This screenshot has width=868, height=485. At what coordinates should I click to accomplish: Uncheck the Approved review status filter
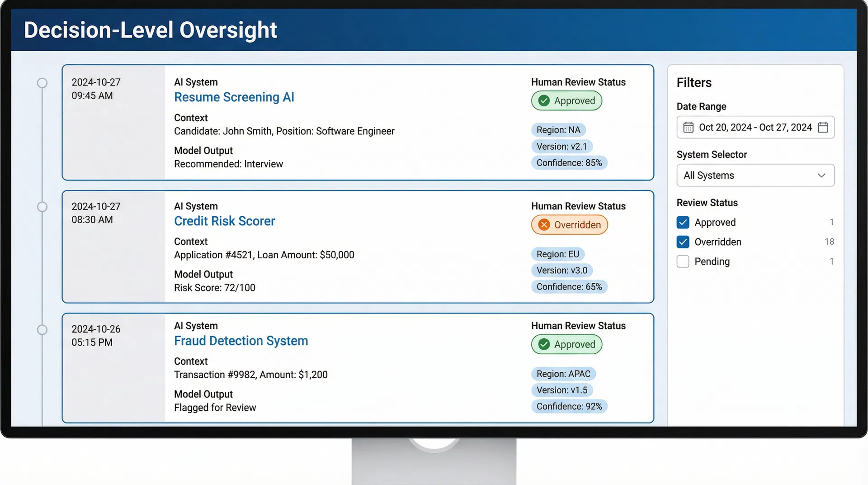(x=683, y=222)
